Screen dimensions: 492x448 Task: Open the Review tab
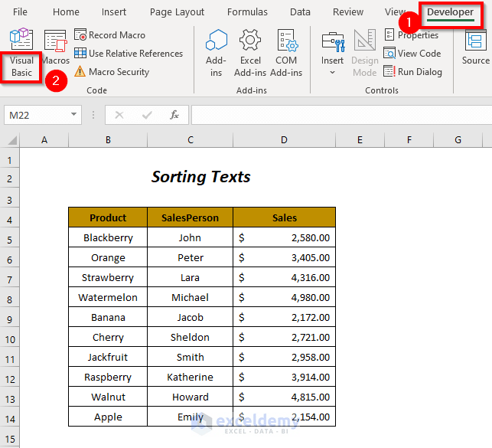point(348,12)
